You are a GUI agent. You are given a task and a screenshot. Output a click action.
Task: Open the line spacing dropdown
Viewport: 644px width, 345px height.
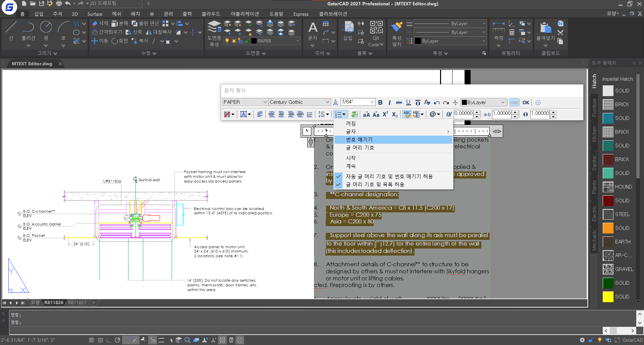323,114
